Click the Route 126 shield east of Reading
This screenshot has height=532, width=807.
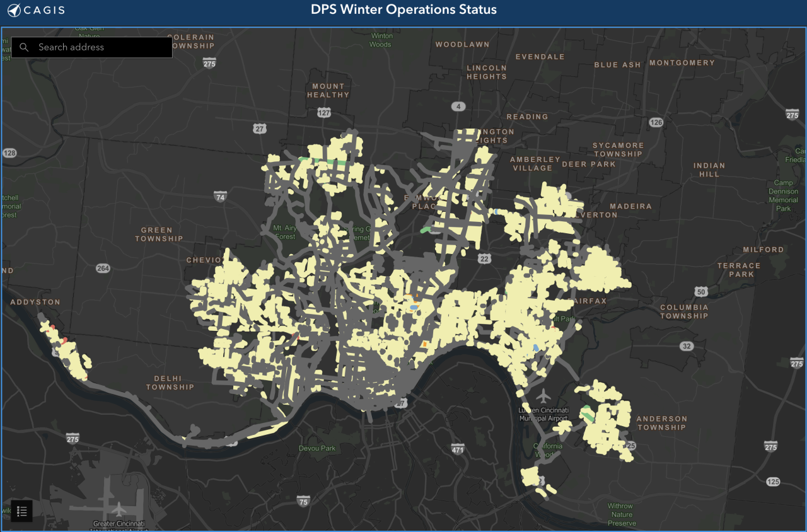pyautogui.click(x=656, y=122)
